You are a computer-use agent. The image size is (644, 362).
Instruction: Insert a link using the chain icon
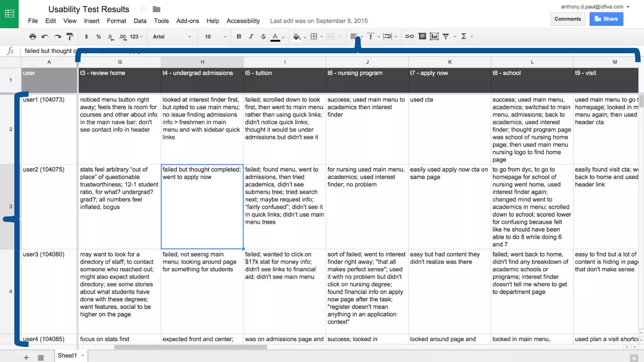click(409, 36)
